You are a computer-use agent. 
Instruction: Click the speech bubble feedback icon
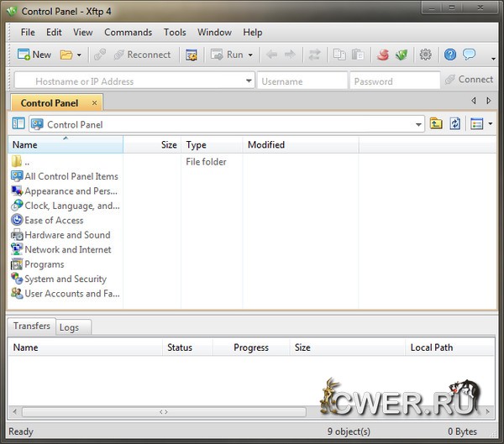[x=470, y=55]
